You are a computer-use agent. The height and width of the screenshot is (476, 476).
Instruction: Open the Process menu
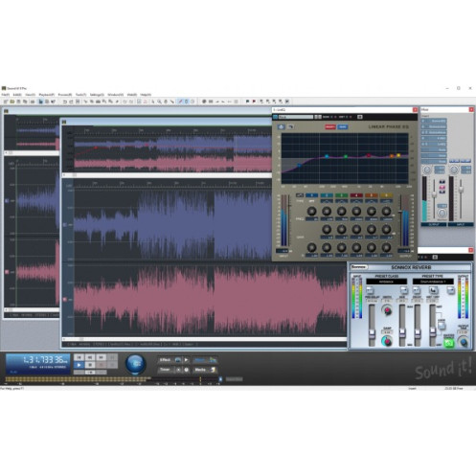[x=65, y=95]
